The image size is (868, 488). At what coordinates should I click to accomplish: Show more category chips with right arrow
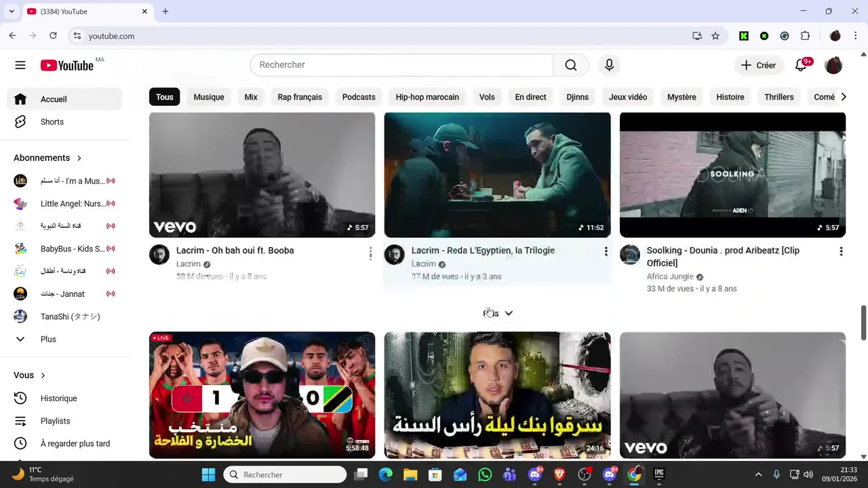843,97
